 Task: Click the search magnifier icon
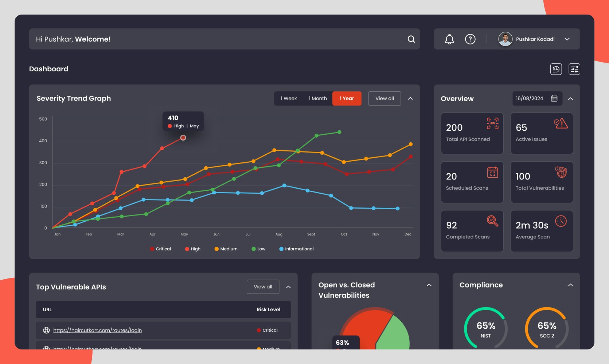pos(411,39)
